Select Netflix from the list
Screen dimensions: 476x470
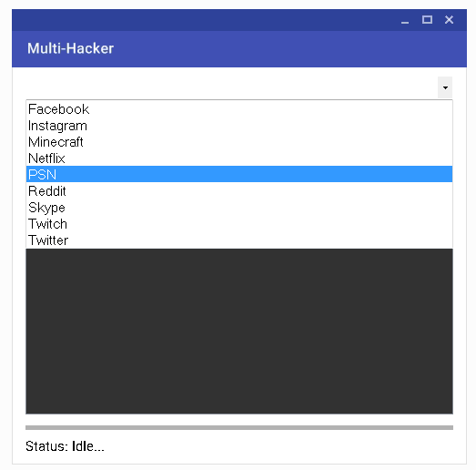pyautogui.click(x=239, y=158)
